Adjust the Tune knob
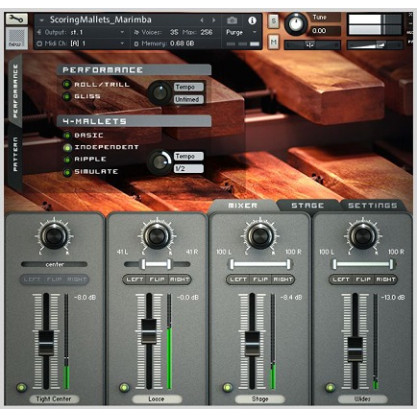This screenshot has height=418, width=417. [295, 24]
